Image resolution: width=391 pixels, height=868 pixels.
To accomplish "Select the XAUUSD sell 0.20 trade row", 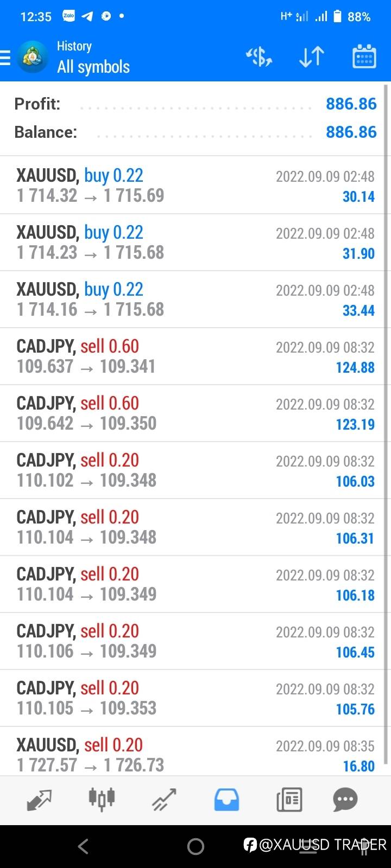I will 194,754.
